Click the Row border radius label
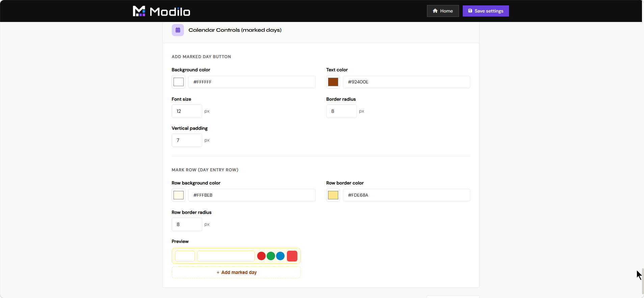The image size is (644, 298). click(192, 212)
